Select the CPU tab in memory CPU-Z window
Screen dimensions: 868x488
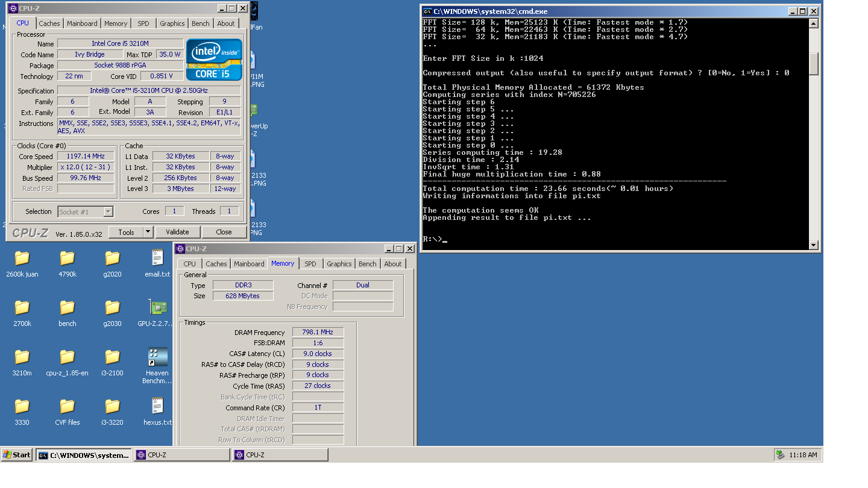[x=190, y=264]
